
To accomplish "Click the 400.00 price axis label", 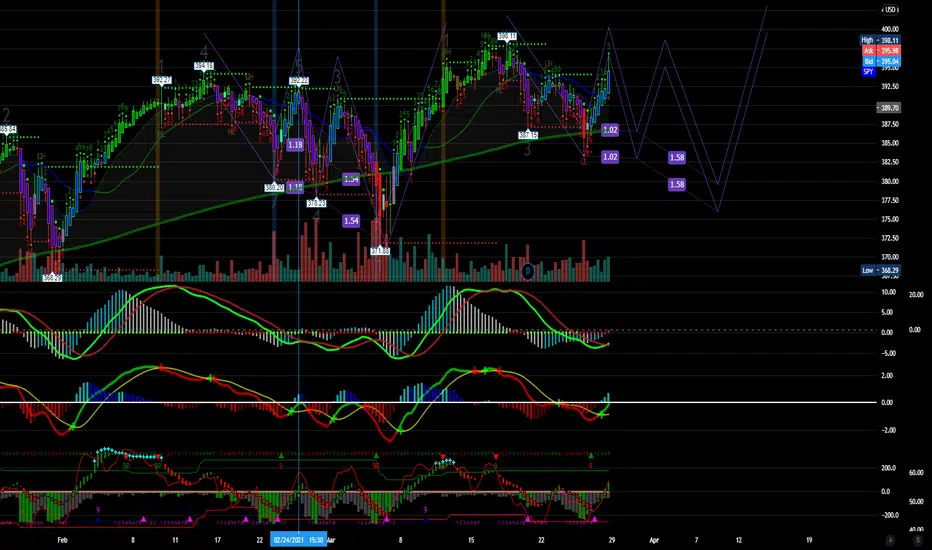I will click(890, 29).
